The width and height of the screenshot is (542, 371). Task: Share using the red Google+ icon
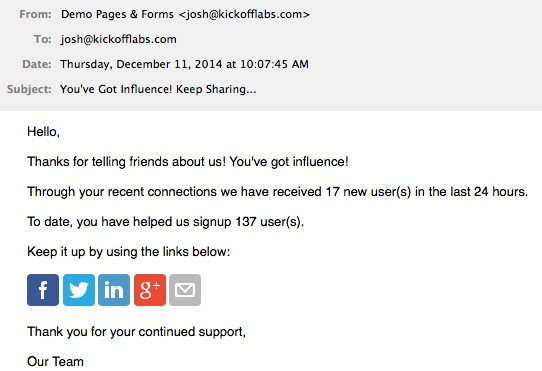tap(150, 290)
